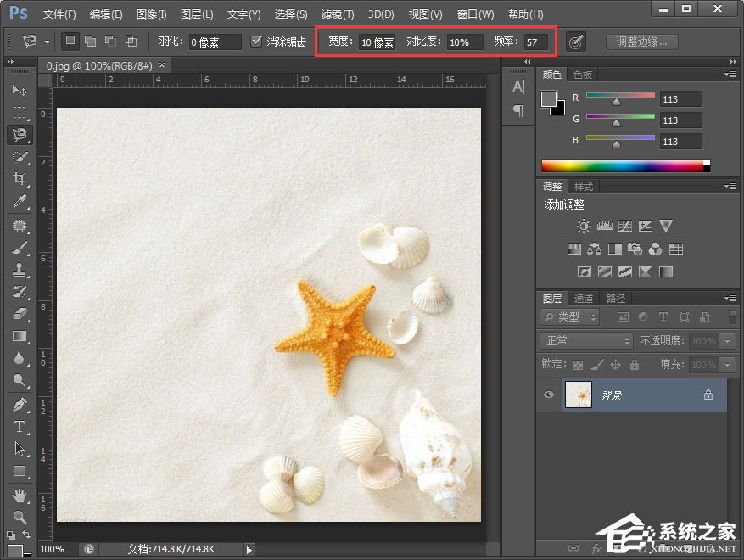The width and height of the screenshot is (744, 560).
Task: Hide the 背景 layer
Action: pos(548,395)
